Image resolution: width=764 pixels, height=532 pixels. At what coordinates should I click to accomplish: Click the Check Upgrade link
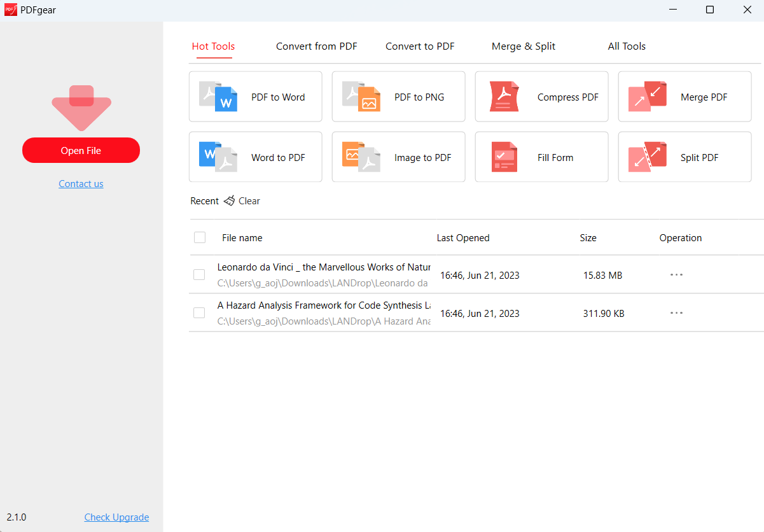pos(116,517)
